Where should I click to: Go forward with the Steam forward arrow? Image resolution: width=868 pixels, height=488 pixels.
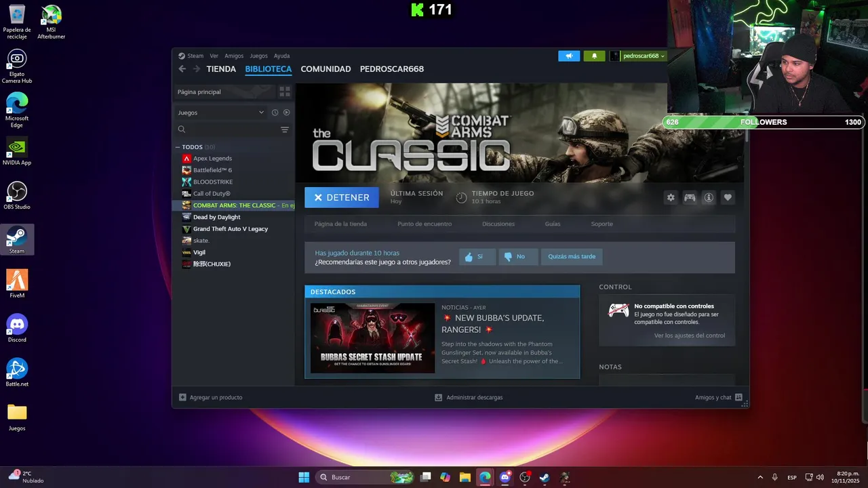(x=196, y=69)
